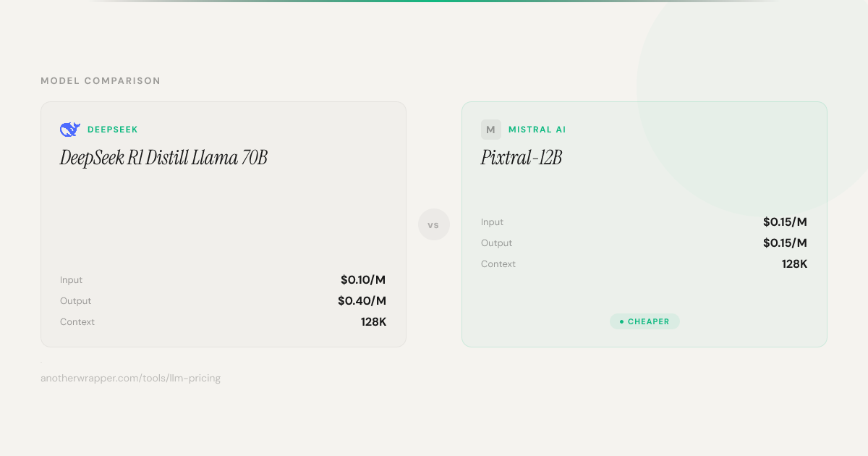The width and height of the screenshot is (868, 456).
Task: Click the MISTRAL AI provider label
Action: (537, 130)
